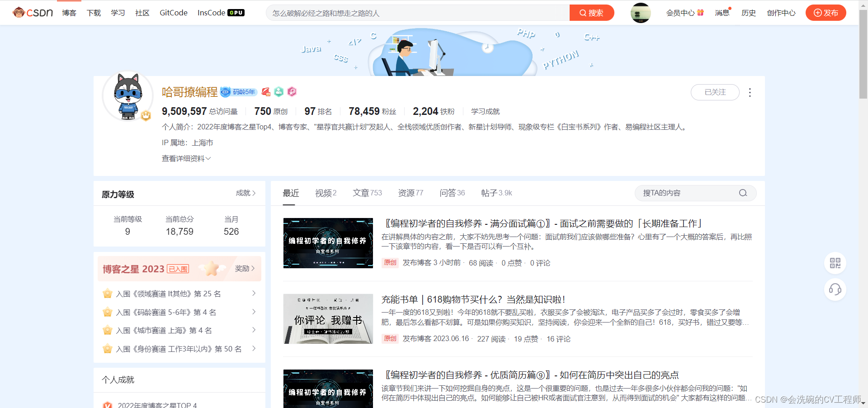868x408 pixels.
Task: Open 下载 in top navigation
Action: click(x=94, y=13)
